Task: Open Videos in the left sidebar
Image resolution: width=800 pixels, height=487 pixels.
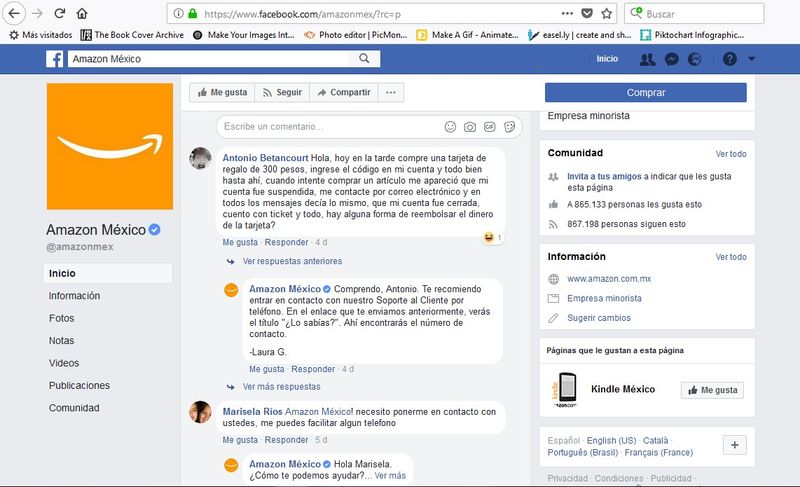Action: [64, 363]
